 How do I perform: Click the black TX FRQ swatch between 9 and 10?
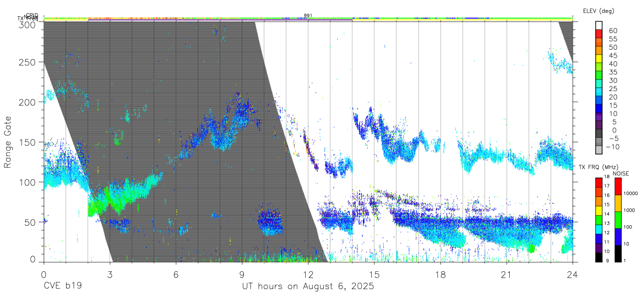(x=599, y=257)
